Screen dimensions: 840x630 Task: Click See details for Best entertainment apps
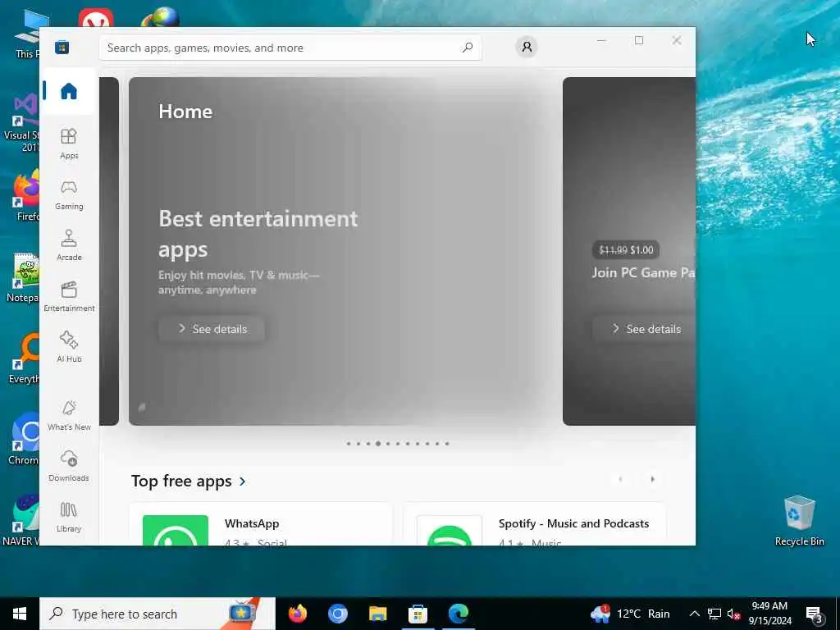tap(212, 329)
